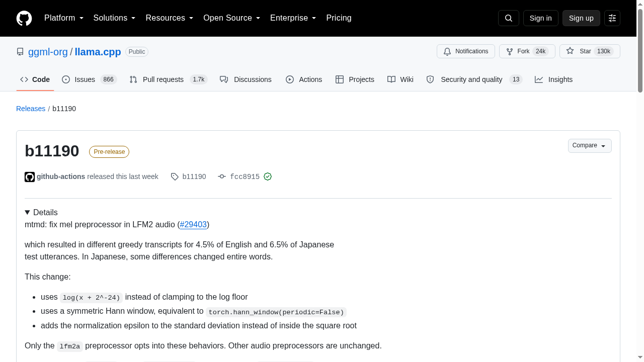The height and width of the screenshot is (362, 644).
Task: Click the 24k fork count
Action: coord(540,51)
